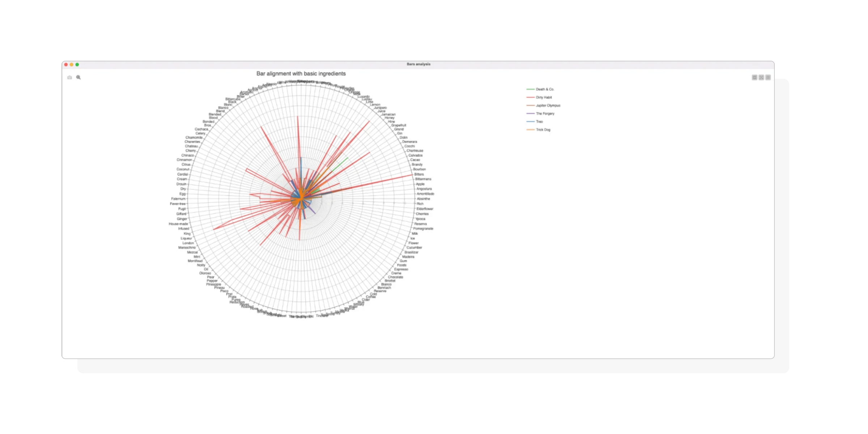Click the orange Trick Dog legend swatch
Screen dimensions: 868x434
coord(531,129)
